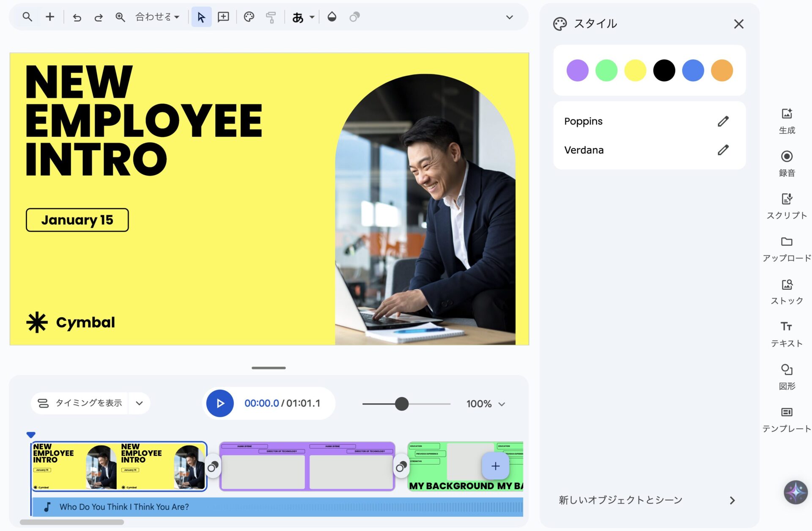The height and width of the screenshot is (531, 812).
Task: Click the undo arrow icon
Action: [77, 17]
